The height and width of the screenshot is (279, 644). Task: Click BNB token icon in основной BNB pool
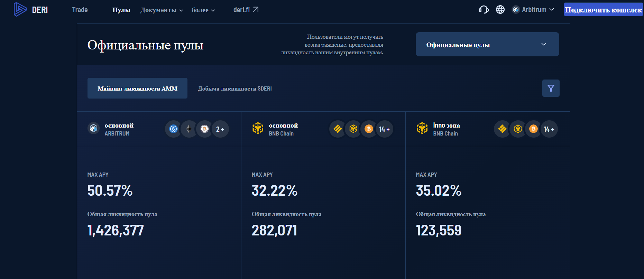pos(353,129)
